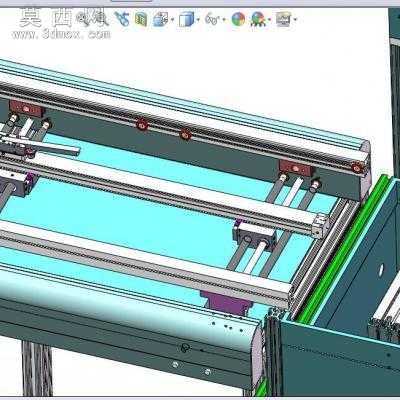Open Edit Appearance color ball
This screenshot has height=400, width=400.
click(238, 19)
